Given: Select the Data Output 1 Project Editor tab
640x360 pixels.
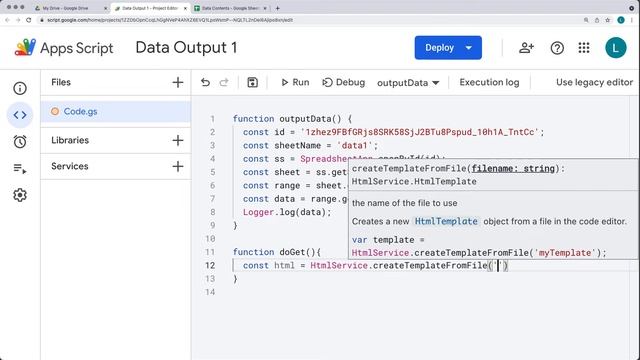Looking at the screenshot, I should click(x=150, y=8).
